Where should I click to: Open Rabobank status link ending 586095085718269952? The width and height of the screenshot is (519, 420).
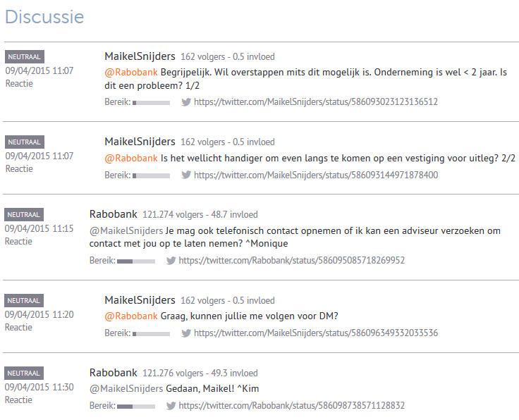[x=292, y=261]
